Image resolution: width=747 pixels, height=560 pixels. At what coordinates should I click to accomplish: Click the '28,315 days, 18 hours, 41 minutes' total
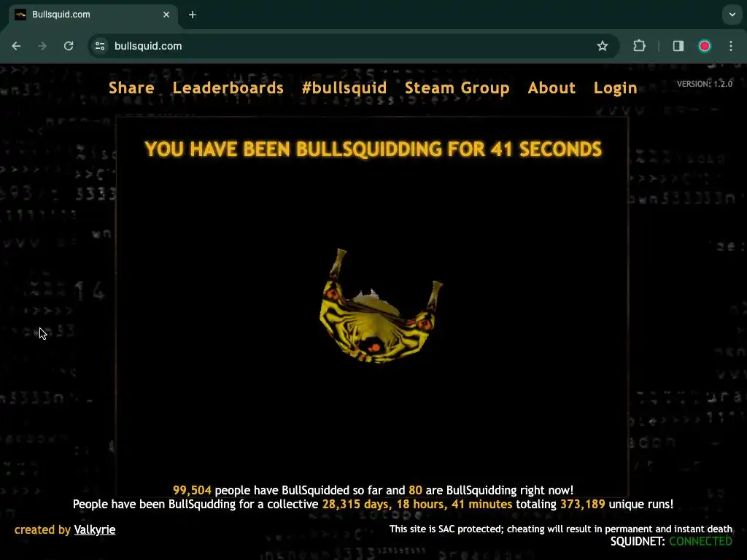click(x=417, y=505)
